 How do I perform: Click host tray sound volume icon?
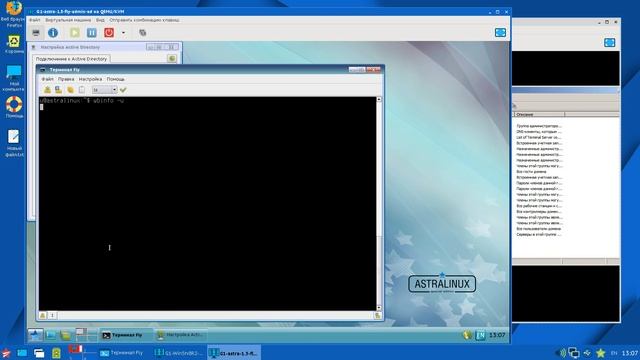[x=562, y=353]
